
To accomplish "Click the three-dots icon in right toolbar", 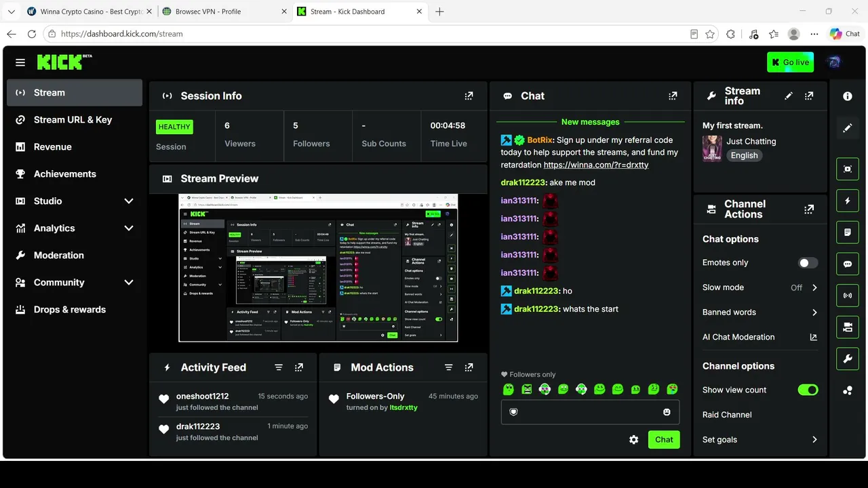I will [x=848, y=390].
